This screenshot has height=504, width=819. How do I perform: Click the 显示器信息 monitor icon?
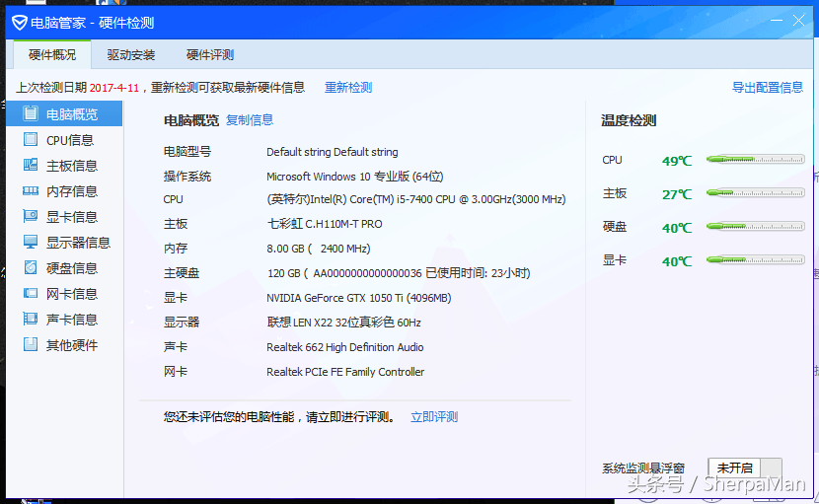click(x=31, y=242)
